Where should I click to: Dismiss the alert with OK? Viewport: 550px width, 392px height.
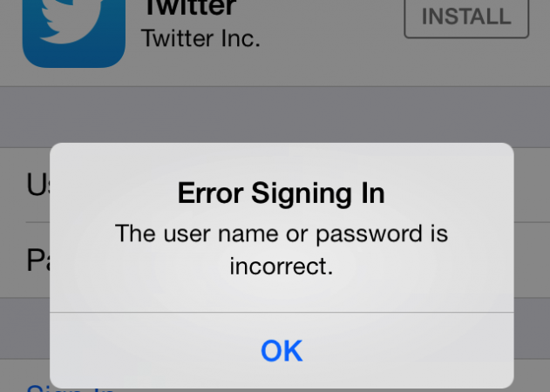click(282, 351)
